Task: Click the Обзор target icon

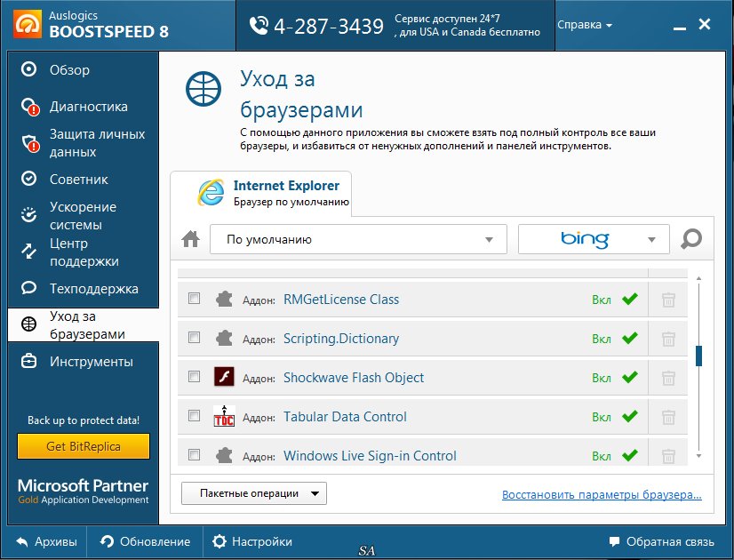Action: click(x=28, y=69)
